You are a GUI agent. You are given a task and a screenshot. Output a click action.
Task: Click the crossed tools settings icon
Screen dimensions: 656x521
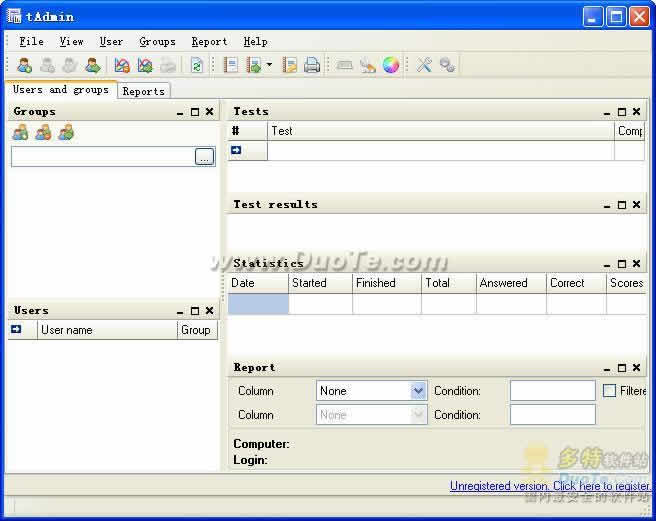[x=424, y=65]
